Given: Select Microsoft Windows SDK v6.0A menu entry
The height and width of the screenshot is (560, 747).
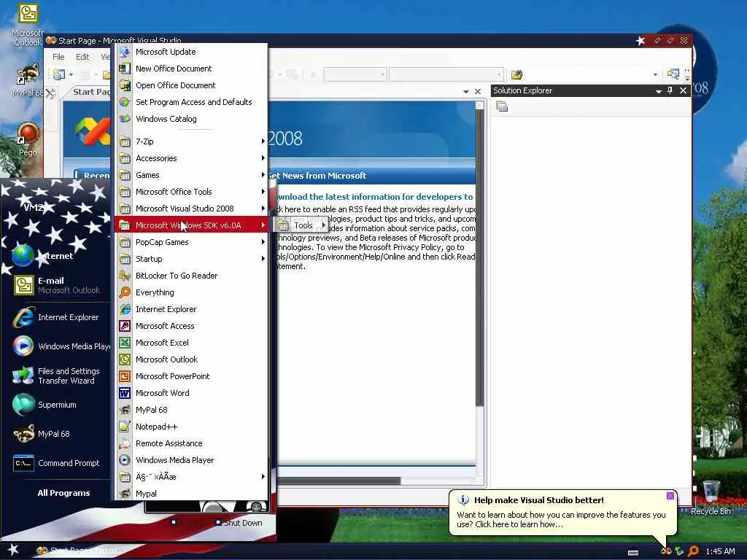Looking at the screenshot, I should [191, 225].
